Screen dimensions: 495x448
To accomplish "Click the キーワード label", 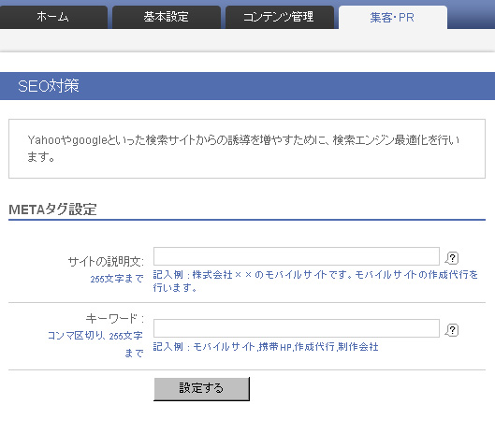I will 115,318.
